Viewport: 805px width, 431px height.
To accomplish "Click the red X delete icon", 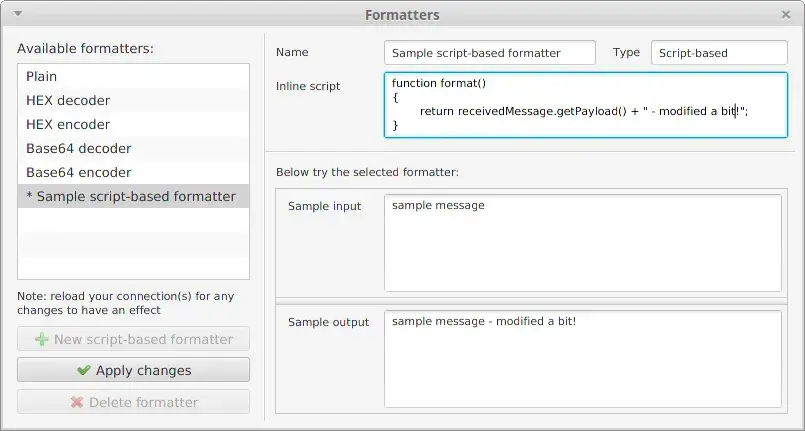I will pyautogui.click(x=77, y=402).
